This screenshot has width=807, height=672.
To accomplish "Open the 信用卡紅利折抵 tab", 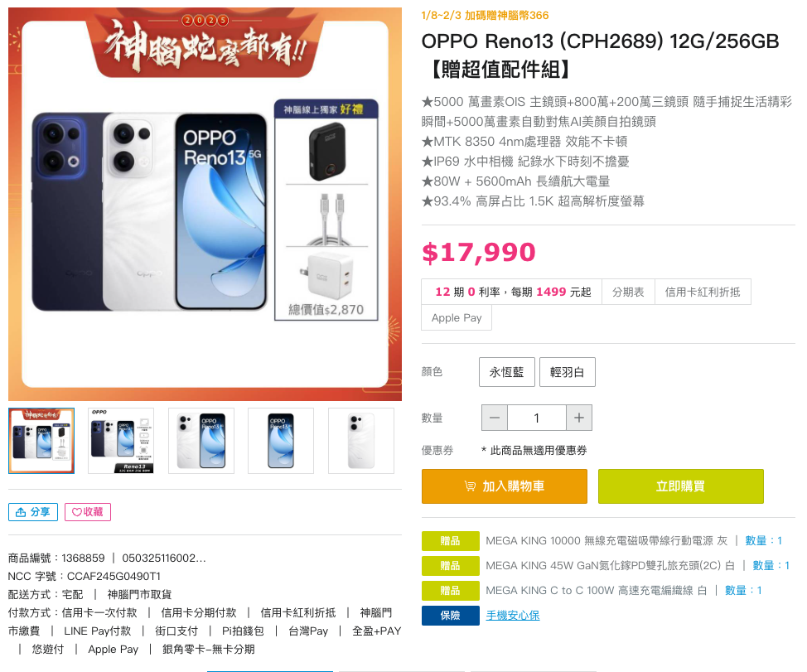I will pos(703,292).
